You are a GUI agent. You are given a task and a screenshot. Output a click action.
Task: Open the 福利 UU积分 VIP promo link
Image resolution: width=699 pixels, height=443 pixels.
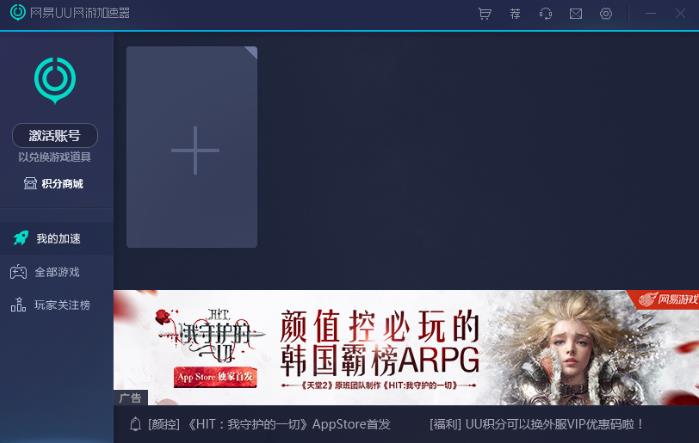(x=537, y=424)
